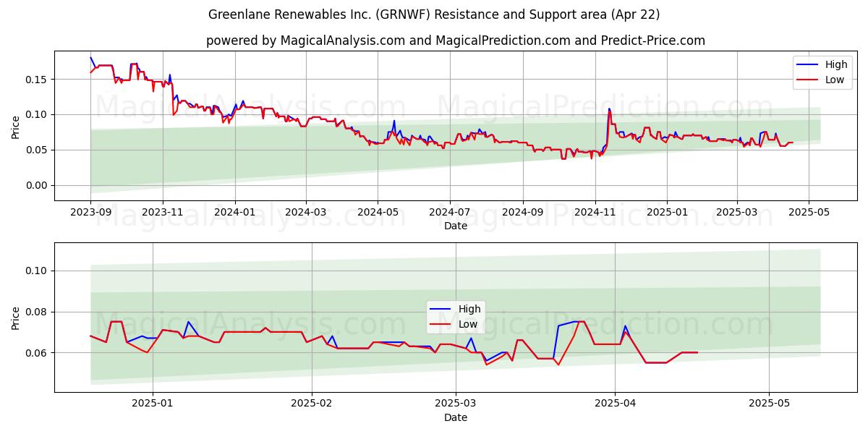Screen dimensions: 868x434
Task: Click the 'Date' axis label under bottom chart
Action: pos(456,417)
